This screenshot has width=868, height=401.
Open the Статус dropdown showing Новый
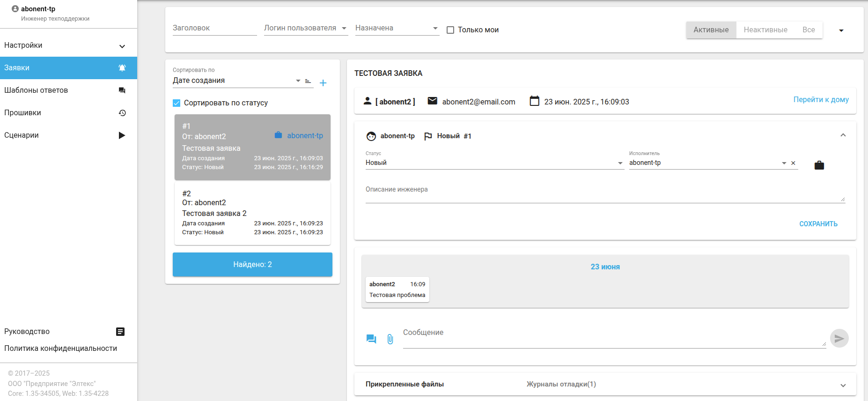(x=494, y=163)
